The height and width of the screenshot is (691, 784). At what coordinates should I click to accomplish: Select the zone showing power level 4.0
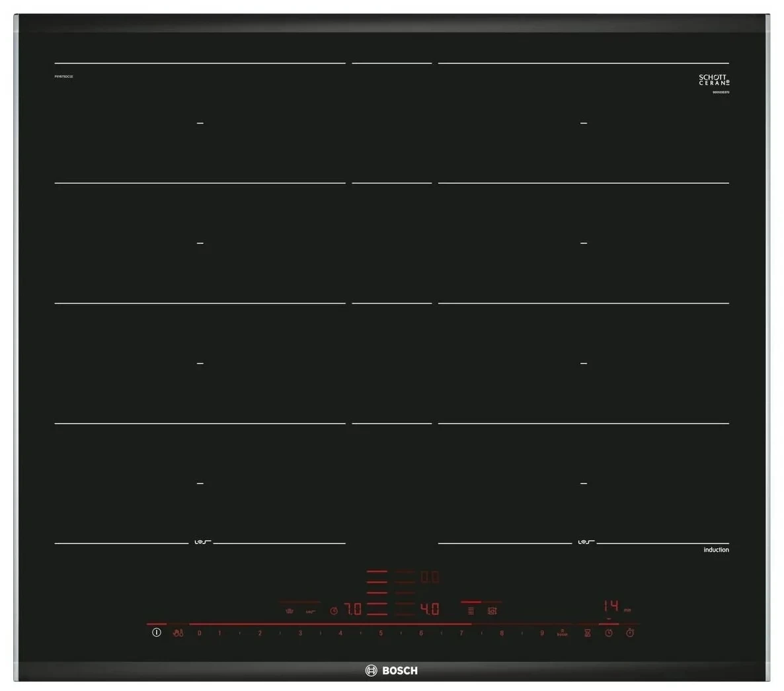pos(430,609)
